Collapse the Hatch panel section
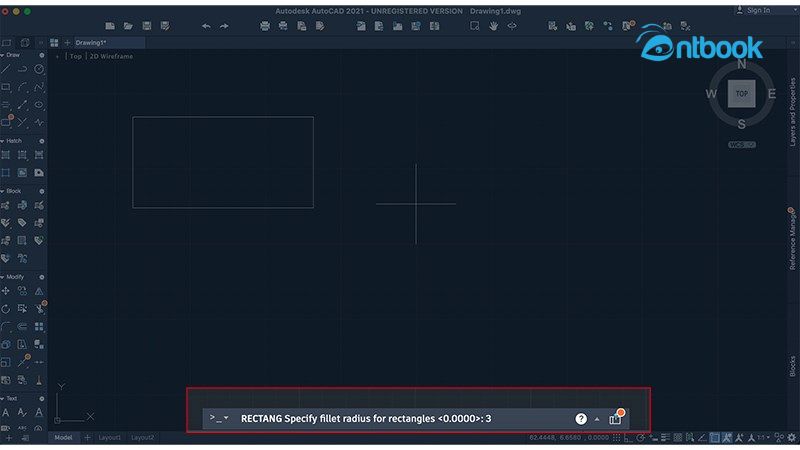800x450 pixels. coord(3,141)
